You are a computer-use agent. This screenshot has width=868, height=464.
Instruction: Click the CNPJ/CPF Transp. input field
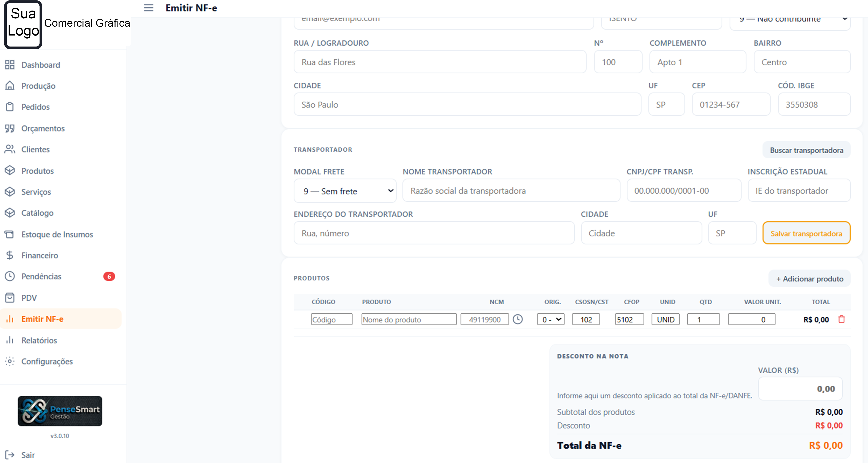tap(684, 191)
